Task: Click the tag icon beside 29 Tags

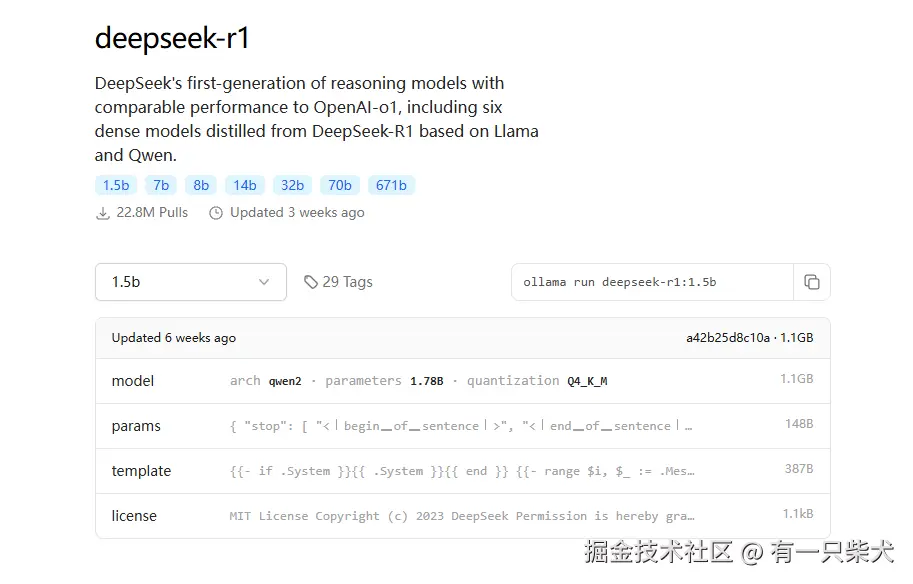Action: coord(311,282)
